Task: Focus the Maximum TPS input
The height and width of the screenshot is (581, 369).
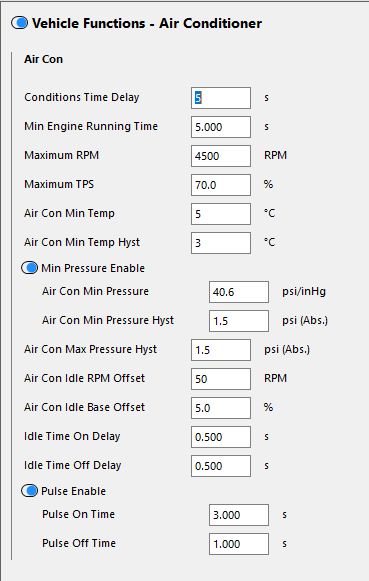Action: [x=221, y=185]
